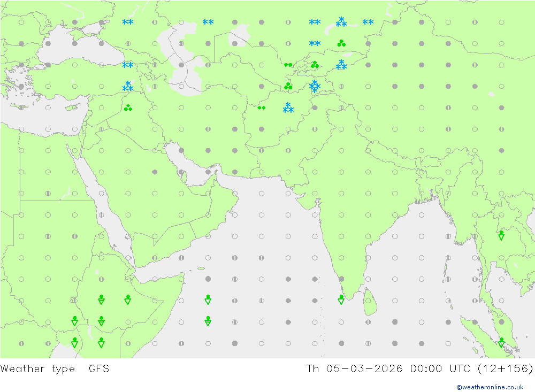The width and height of the screenshot is (535, 392).
Task: Open the weatheronline.co.uk copyright link
Action: [490, 387]
